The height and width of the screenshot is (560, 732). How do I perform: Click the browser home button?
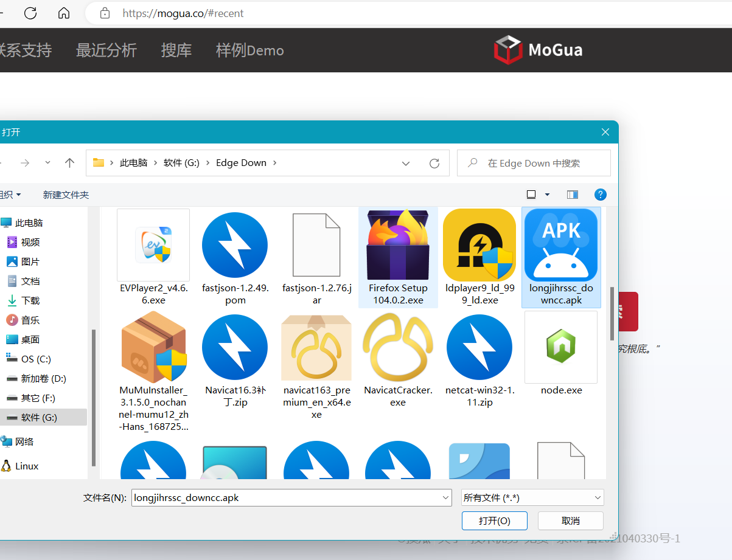64,13
